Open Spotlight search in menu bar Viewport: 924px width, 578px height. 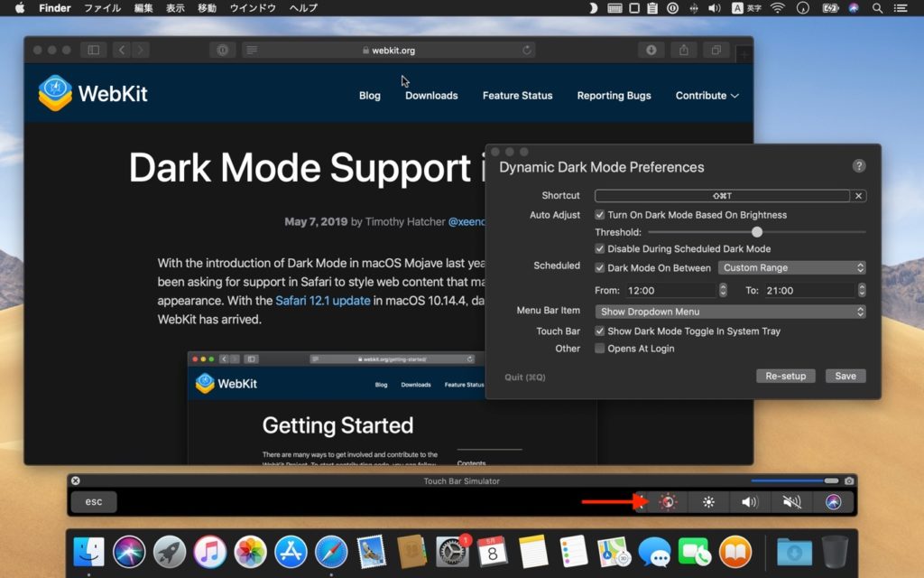pyautogui.click(x=877, y=8)
